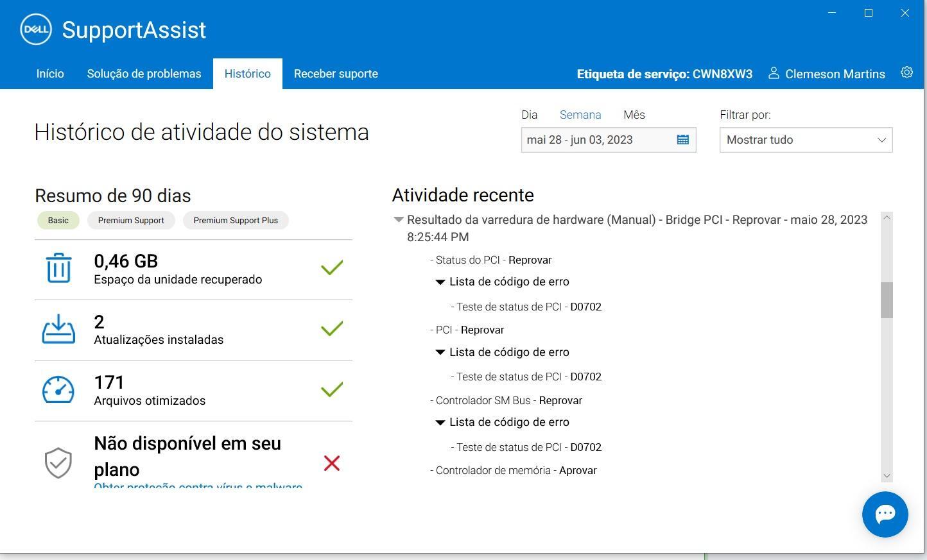Click the trash can icon for recovered space
The width and height of the screenshot is (927, 560).
coord(58,267)
